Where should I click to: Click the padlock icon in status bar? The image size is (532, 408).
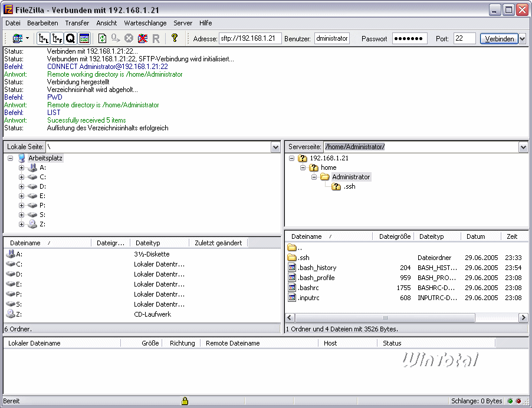coord(185,401)
